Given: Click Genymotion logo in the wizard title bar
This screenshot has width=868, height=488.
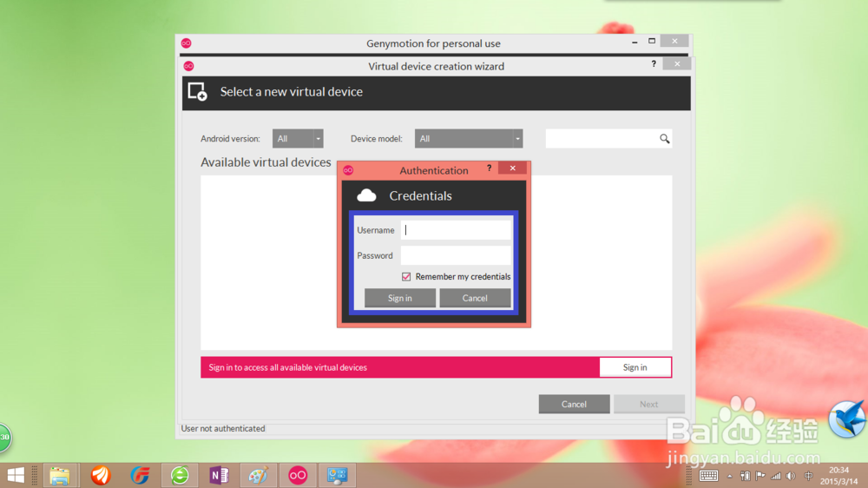Looking at the screenshot, I should tap(188, 66).
